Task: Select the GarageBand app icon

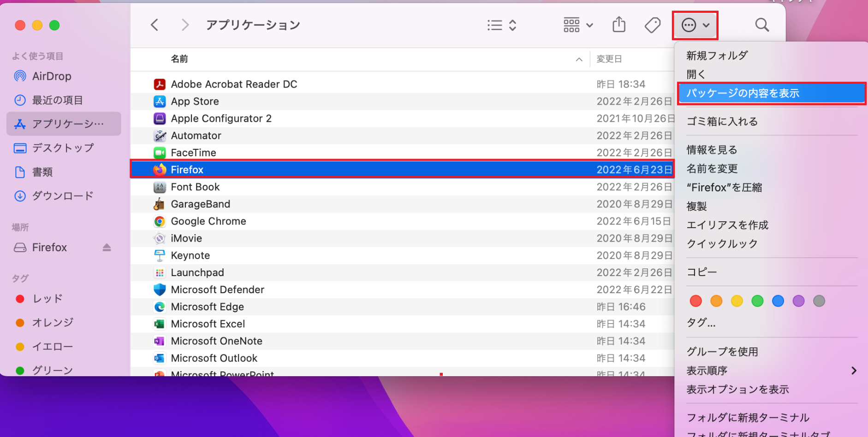Action: tap(160, 204)
